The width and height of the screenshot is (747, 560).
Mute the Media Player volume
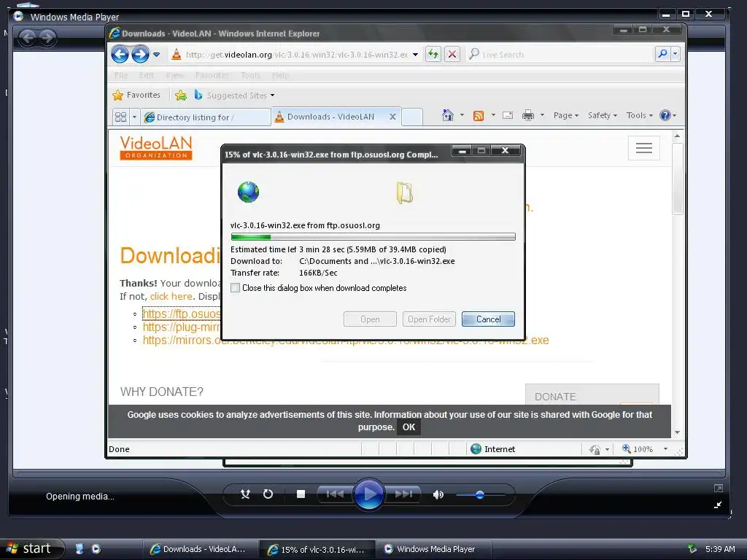pyautogui.click(x=438, y=495)
